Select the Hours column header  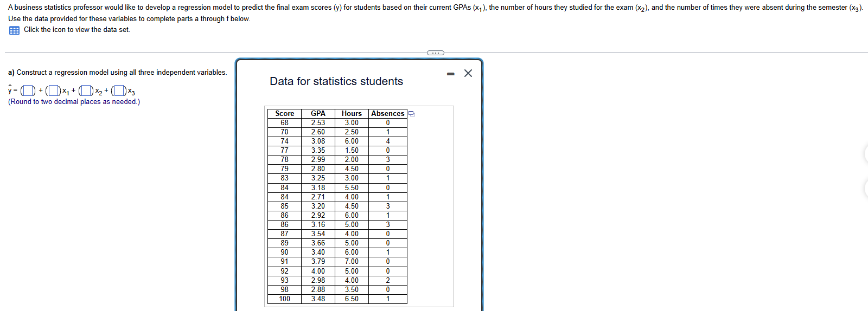pos(352,113)
